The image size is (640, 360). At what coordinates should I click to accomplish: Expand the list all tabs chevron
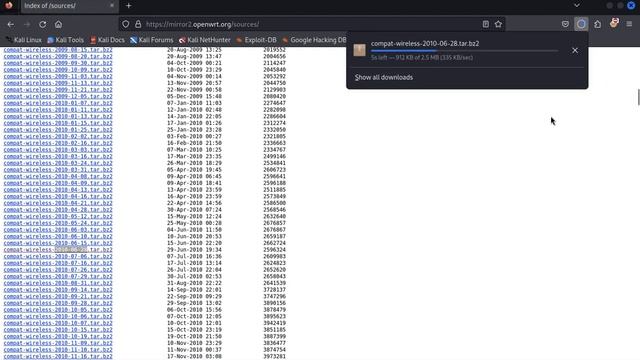[x=577, y=6]
